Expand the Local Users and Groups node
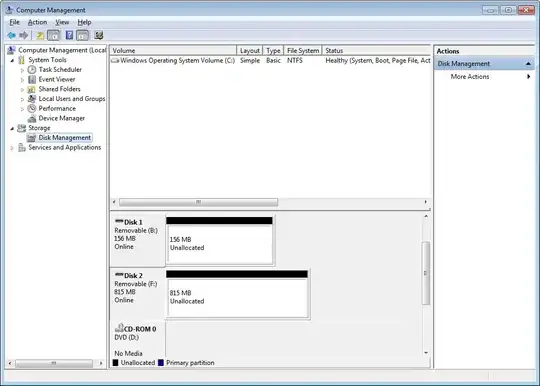540x386 pixels. pyautogui.click(x=22, y=99)
